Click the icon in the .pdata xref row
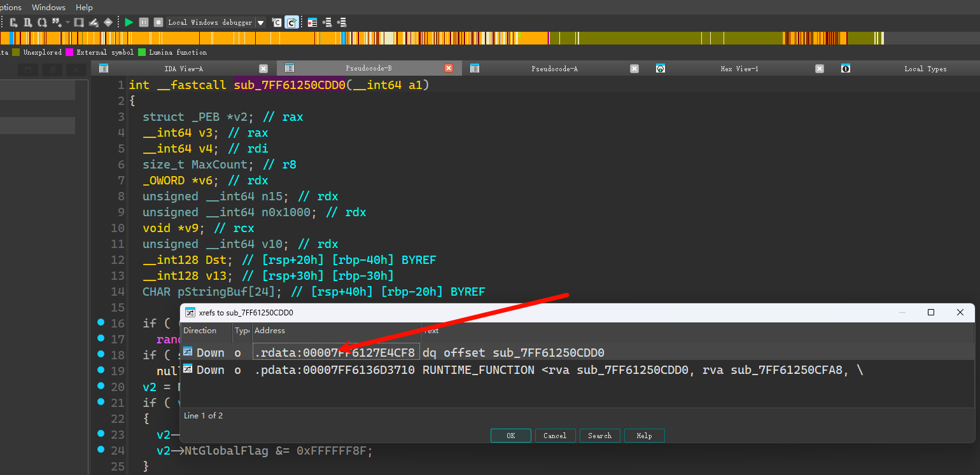This screenshot has height=475, width=980. click(188, 369)
